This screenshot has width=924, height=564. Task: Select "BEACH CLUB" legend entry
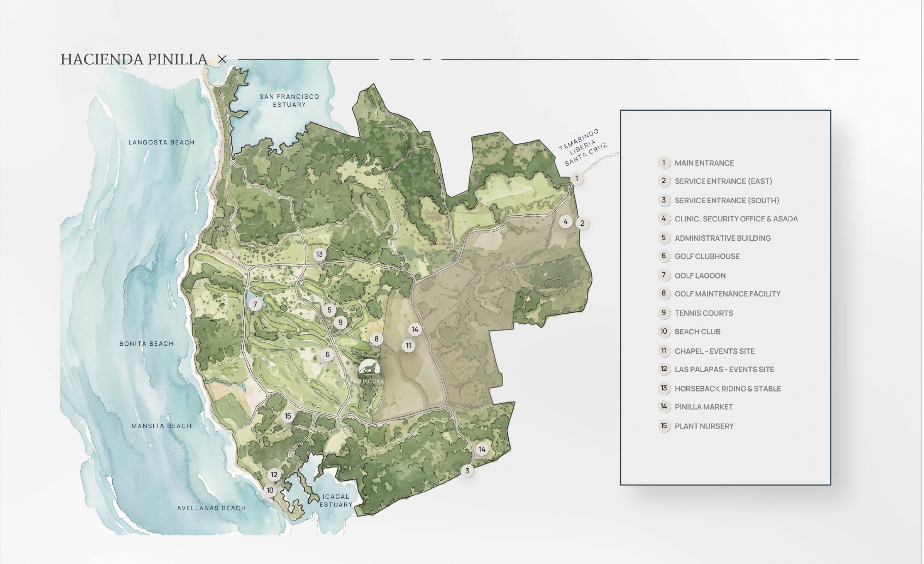click(x=697, y=332)
